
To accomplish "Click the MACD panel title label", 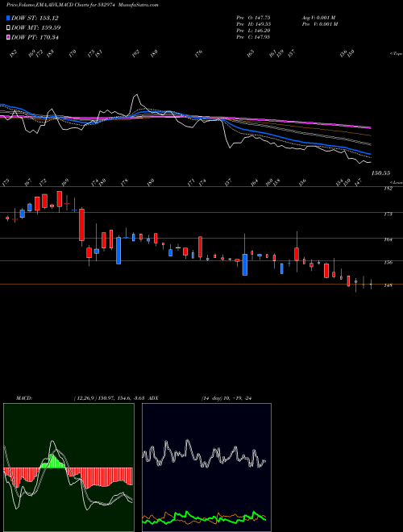I will [23, 398].
